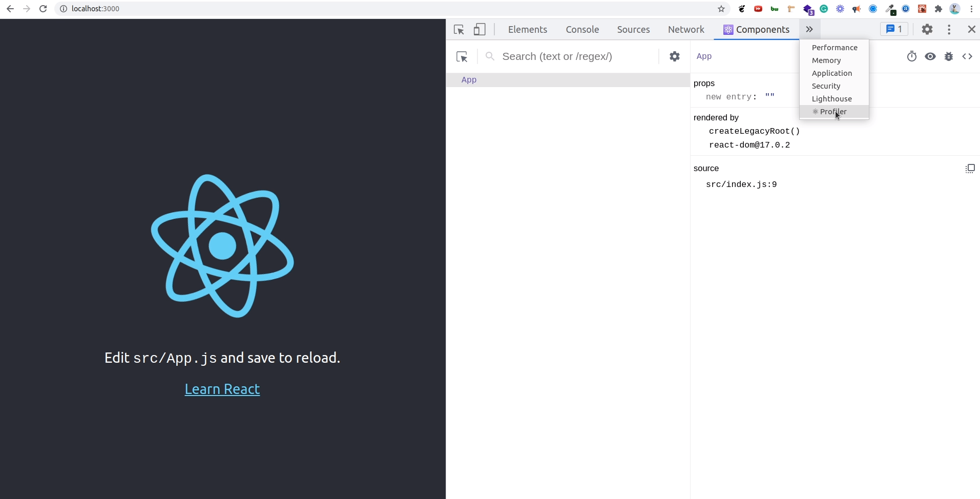Click createLegacyRoot() in rendered by
This screenshot has height=499, width=980.
(754, 131)
